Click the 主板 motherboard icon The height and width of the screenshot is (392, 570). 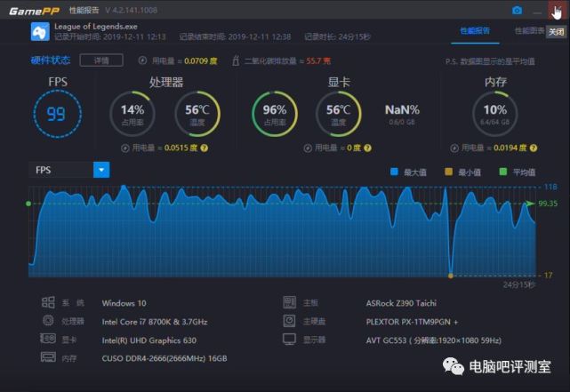pos(289,302)
